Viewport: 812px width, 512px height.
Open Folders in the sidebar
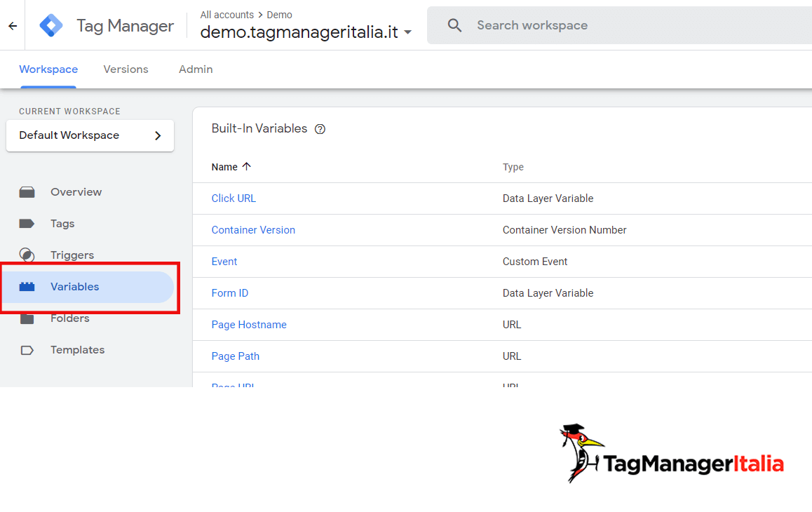click(70, 318)
